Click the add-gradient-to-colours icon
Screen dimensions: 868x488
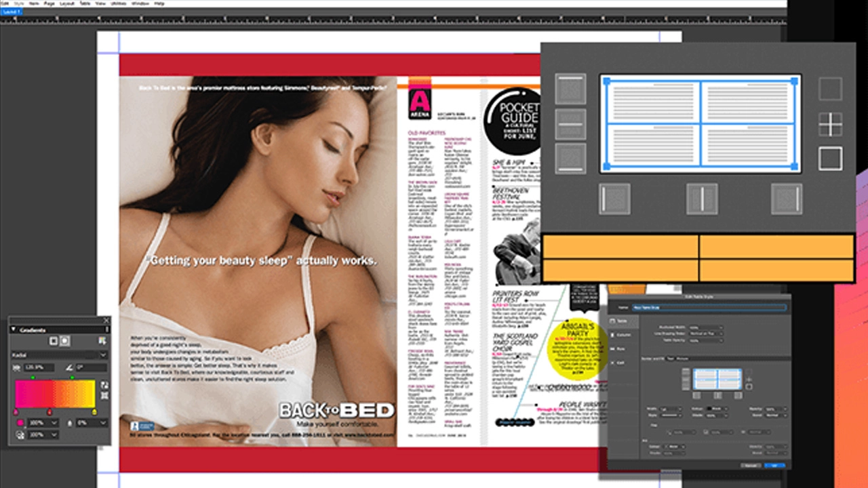[102, 341]
